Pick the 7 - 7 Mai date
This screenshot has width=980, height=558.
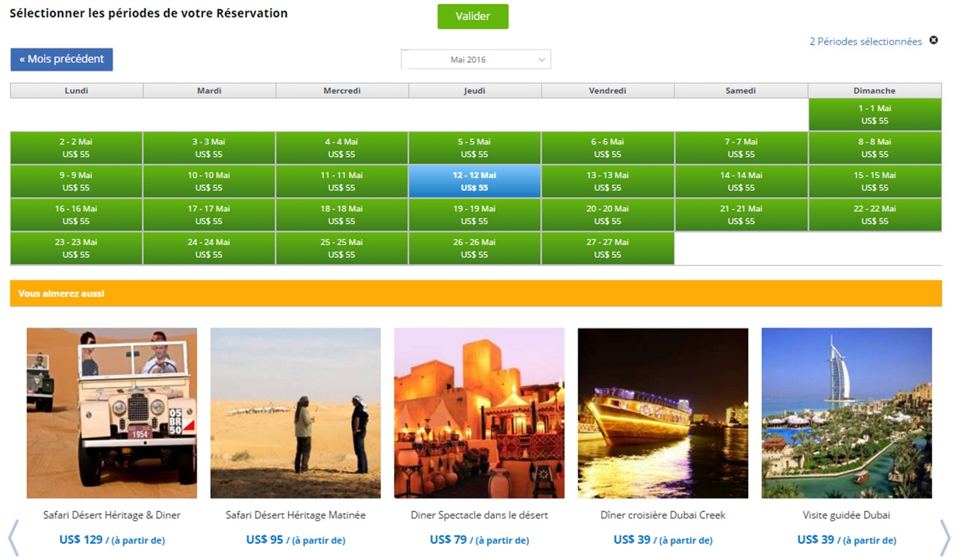point(741,148)
